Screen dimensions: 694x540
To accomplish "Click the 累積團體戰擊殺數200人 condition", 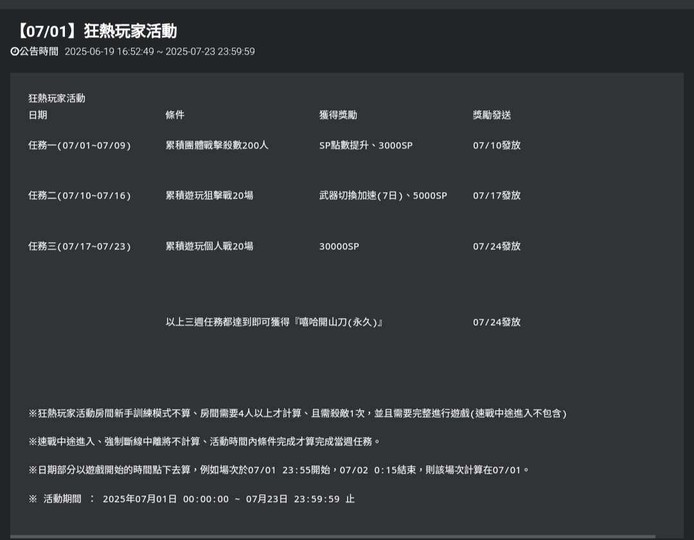I will 217,145.
